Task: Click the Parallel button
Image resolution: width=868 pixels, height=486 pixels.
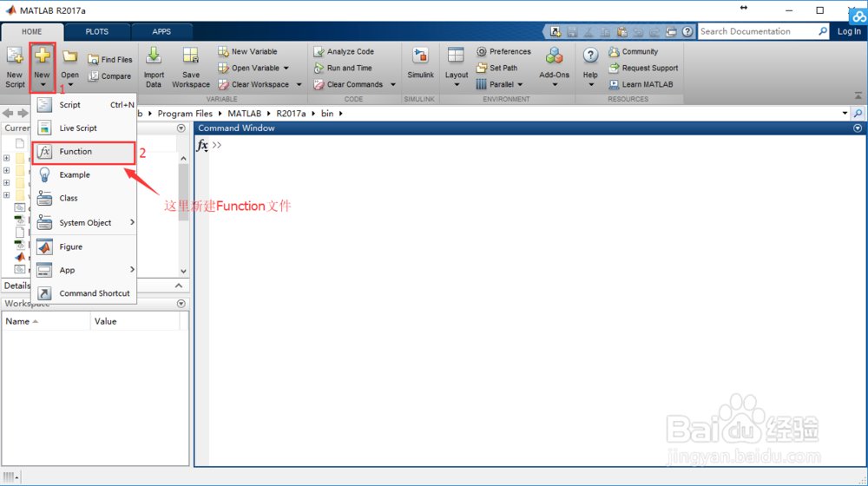Action: (x=495, y=85)
